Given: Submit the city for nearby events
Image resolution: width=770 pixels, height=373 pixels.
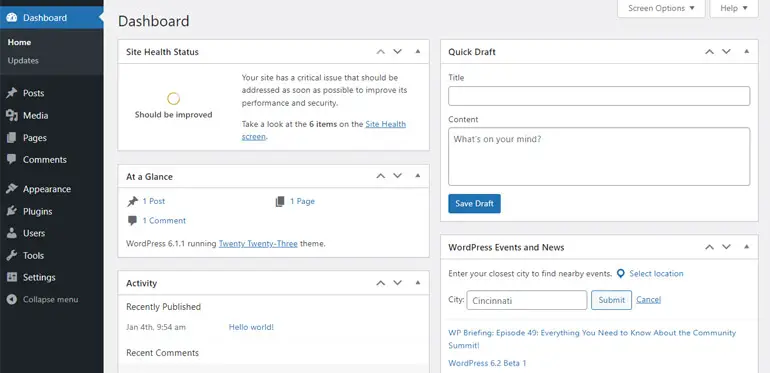Looking at the screenshot, I should click(x=611, y=300).
